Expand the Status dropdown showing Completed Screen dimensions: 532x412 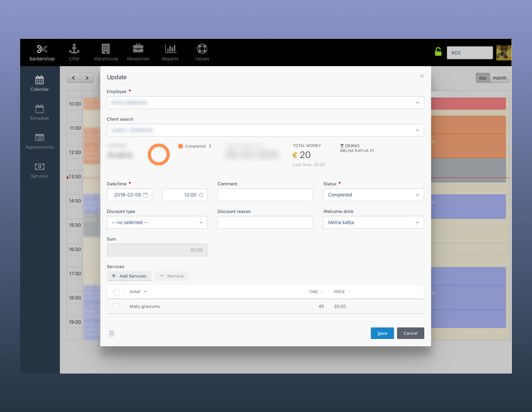pyautogui.click(x=373, y=195)
